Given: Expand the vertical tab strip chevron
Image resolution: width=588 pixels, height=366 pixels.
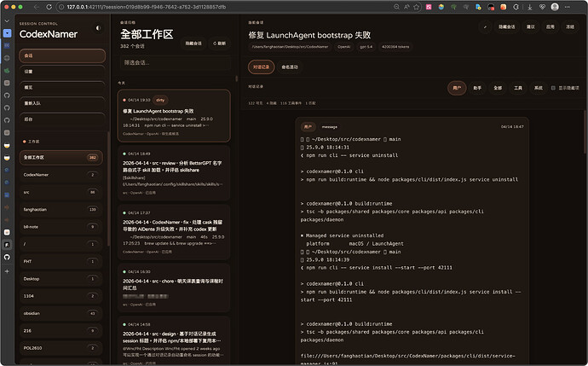Looking at the screenshot, I should 7,20.
